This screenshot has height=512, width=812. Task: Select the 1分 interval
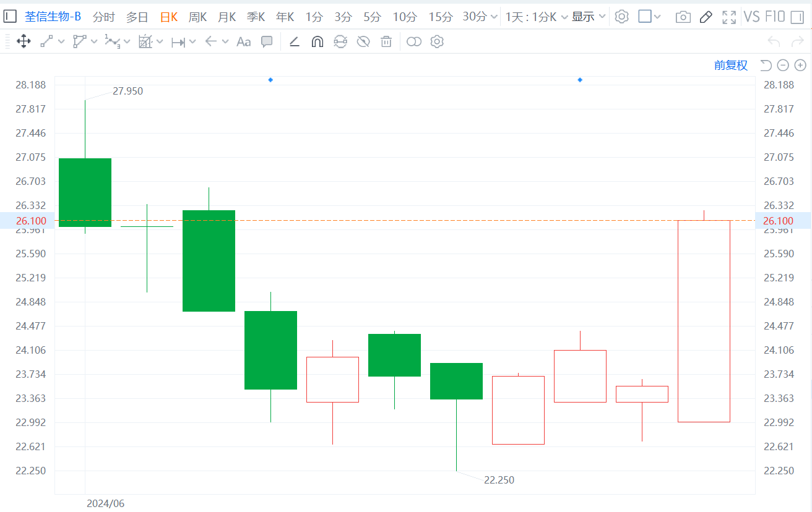(x=314, y=17)
